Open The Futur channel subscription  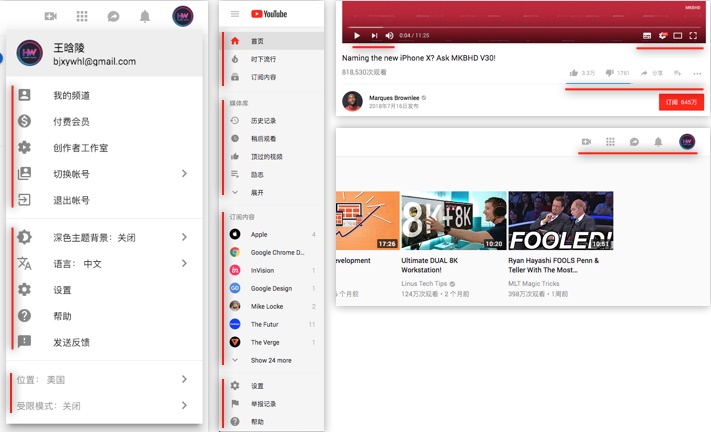(273, 324)
